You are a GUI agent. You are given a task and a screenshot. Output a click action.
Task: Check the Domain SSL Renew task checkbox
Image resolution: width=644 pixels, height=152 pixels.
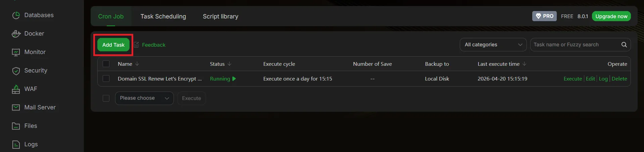[x=106, y=79]
